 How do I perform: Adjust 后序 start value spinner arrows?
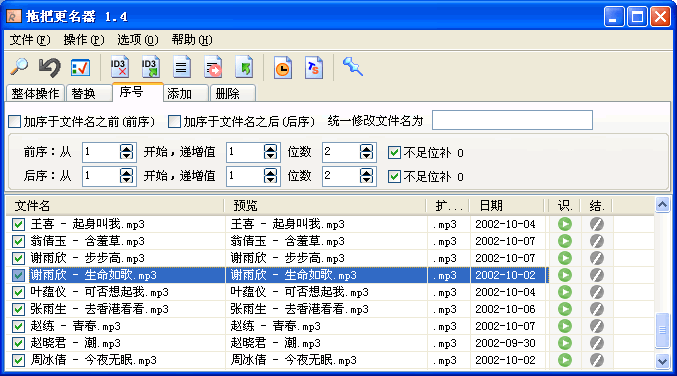pos(127,176)
